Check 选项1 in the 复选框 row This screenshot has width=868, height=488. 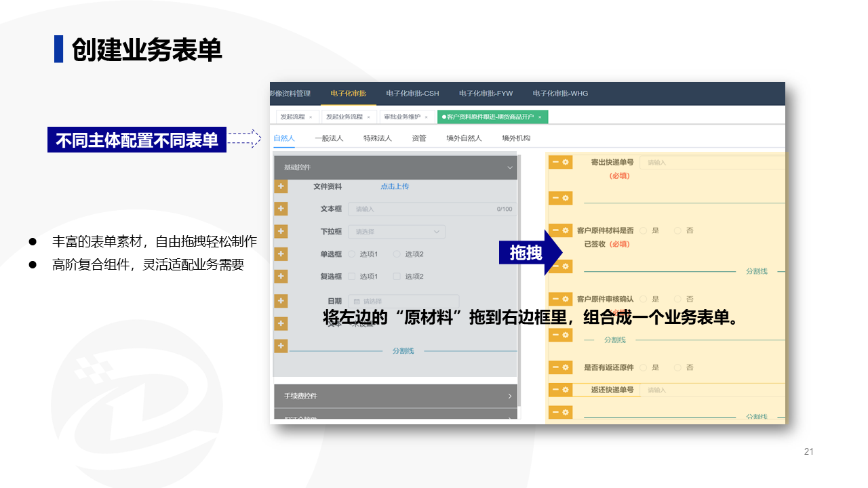(352, 277)
